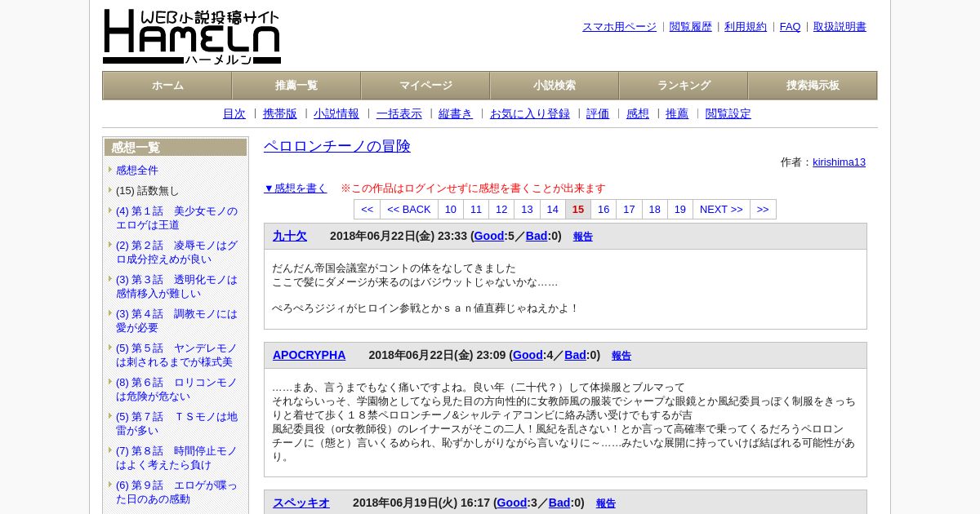Report スペッキオ's review with 報告
The height and width of the screenshot is (514, 980).
click(x=606, y=503)
